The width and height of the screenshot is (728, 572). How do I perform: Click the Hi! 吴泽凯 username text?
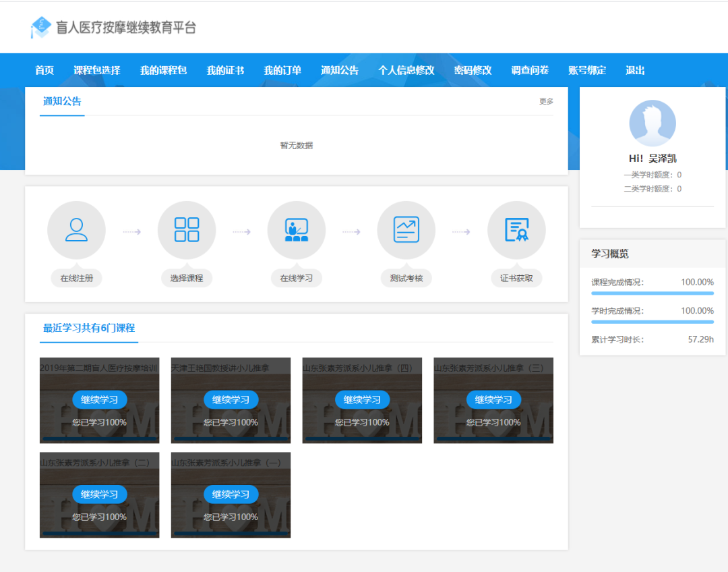(x=653, y=159)
